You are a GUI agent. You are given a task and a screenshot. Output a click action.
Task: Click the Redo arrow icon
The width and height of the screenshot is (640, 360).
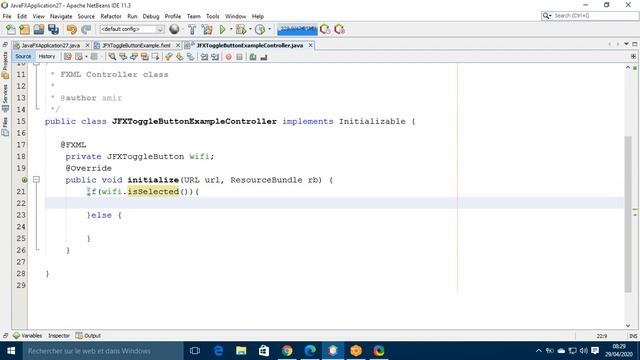coord(86,29)
